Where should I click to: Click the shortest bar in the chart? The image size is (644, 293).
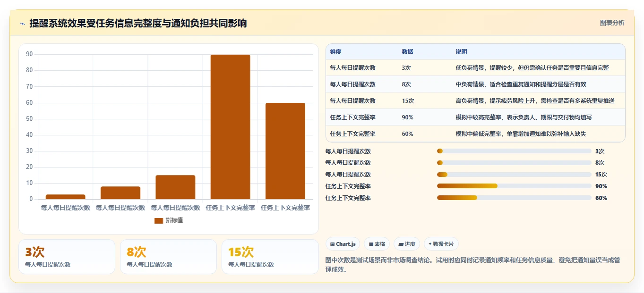click(x=66, y=197)
